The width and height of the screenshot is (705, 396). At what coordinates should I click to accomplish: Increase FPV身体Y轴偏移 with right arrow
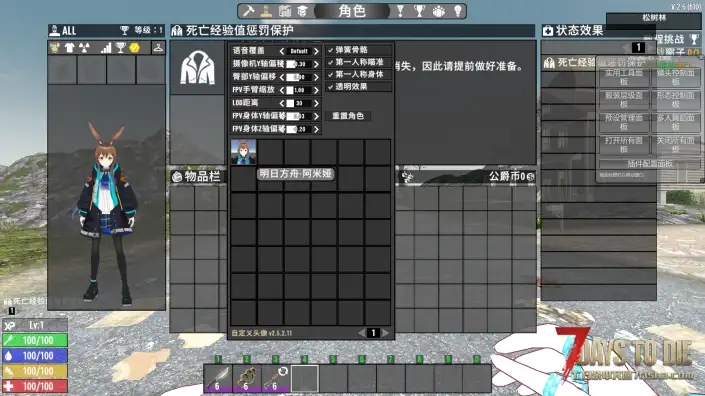316,116
